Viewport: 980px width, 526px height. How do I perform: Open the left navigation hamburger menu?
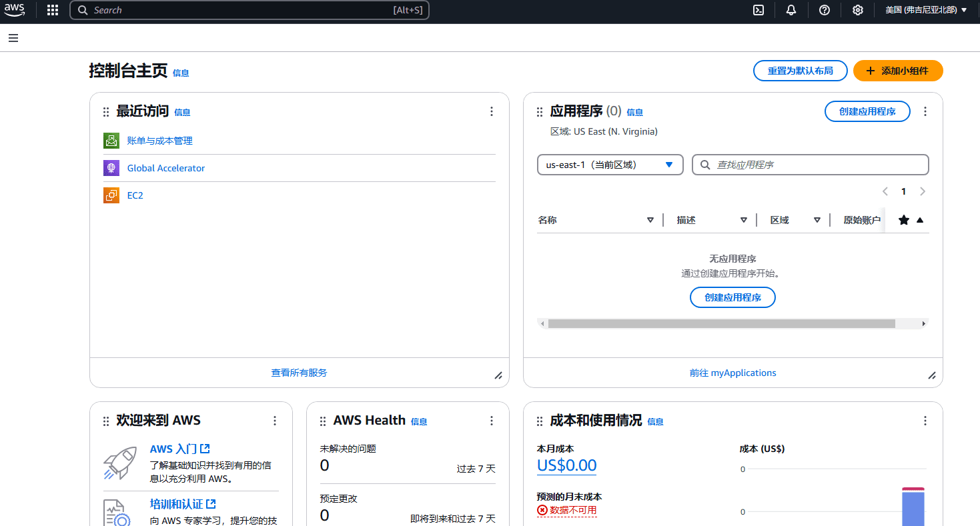(x=13, y=38)
